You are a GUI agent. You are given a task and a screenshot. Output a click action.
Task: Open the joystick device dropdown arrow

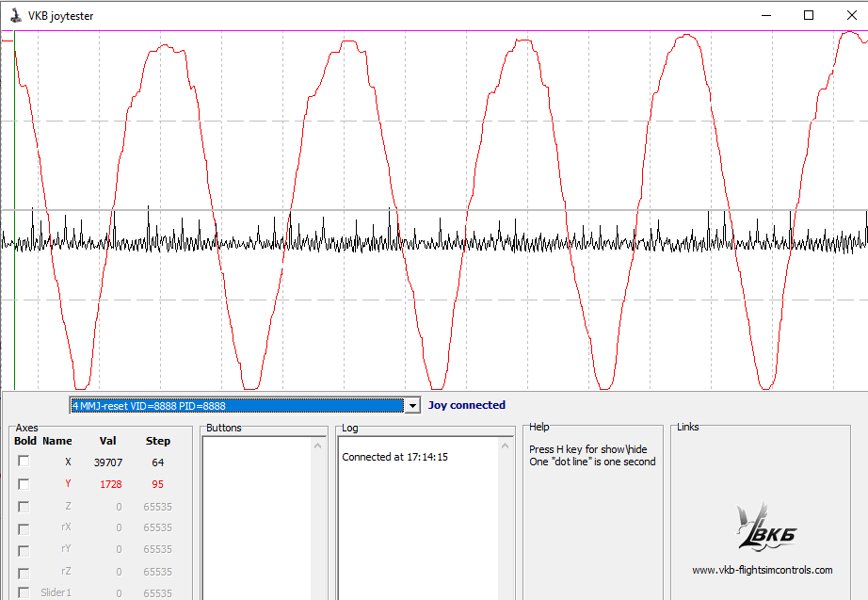410,406
